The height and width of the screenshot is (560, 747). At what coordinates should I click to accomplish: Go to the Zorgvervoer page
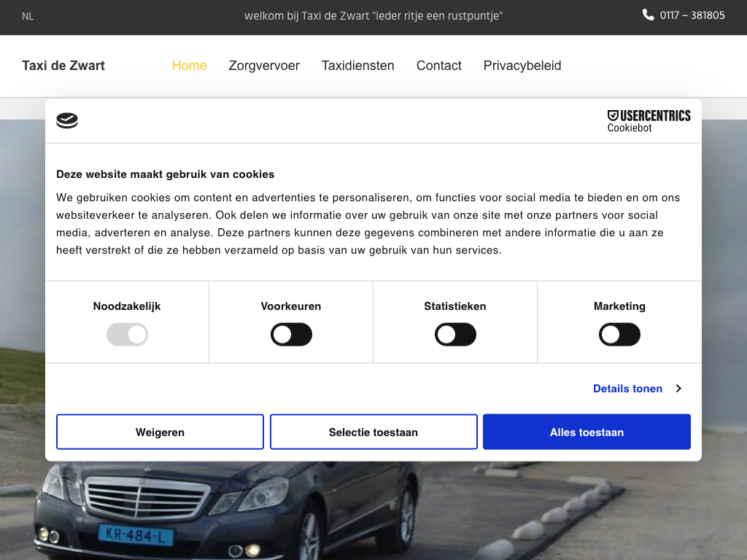click(264, 66)
